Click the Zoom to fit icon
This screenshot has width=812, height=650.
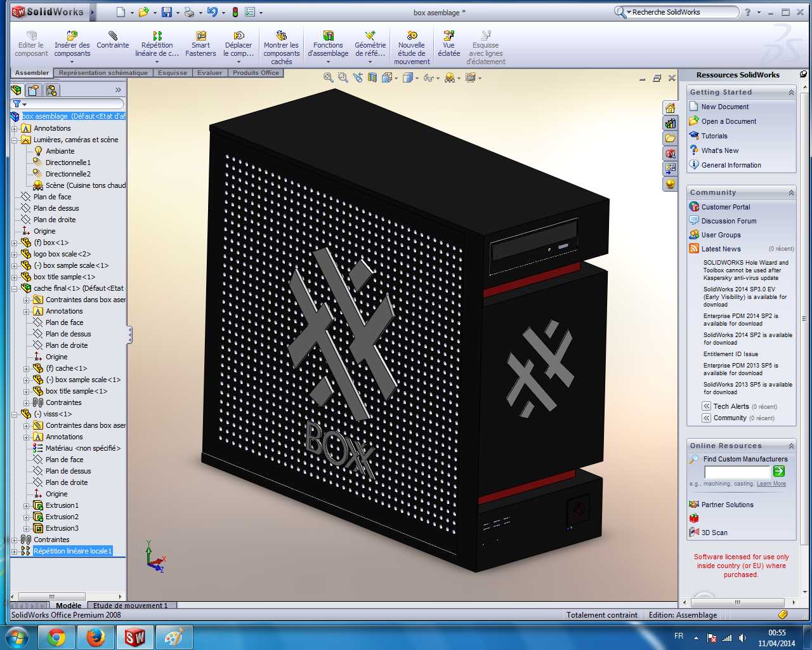pos(329,77)
